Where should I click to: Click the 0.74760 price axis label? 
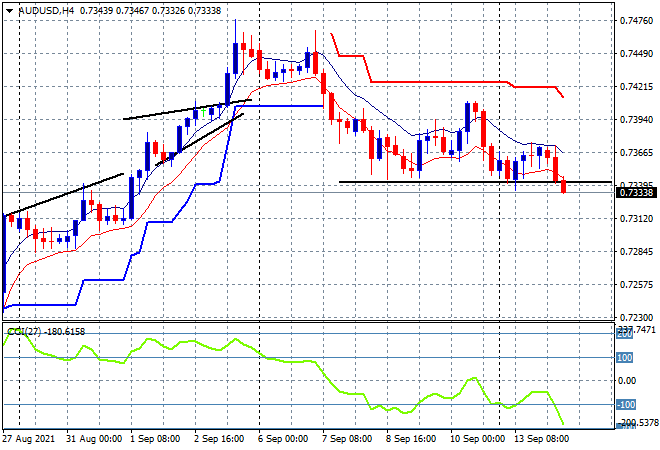pyautogui.click(x=636, y=21)
